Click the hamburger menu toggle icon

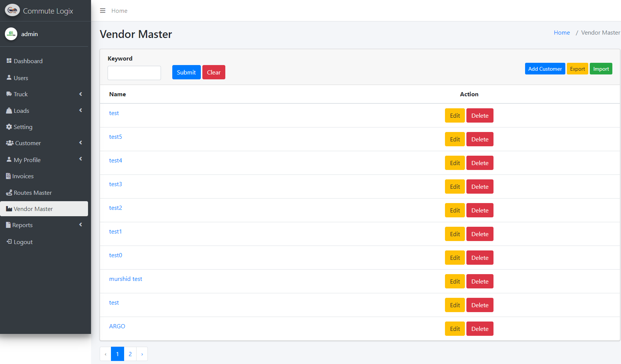102,11
